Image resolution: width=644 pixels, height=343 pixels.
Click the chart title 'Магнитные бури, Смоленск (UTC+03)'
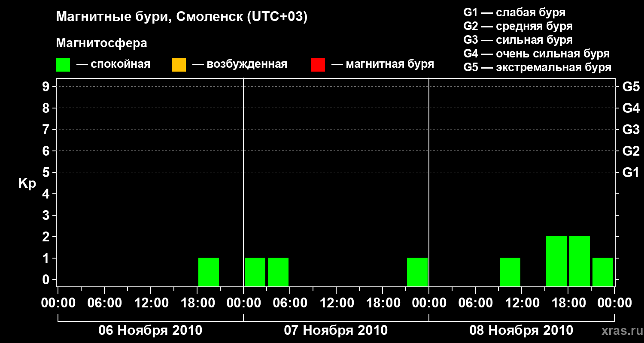click(182, 17)
